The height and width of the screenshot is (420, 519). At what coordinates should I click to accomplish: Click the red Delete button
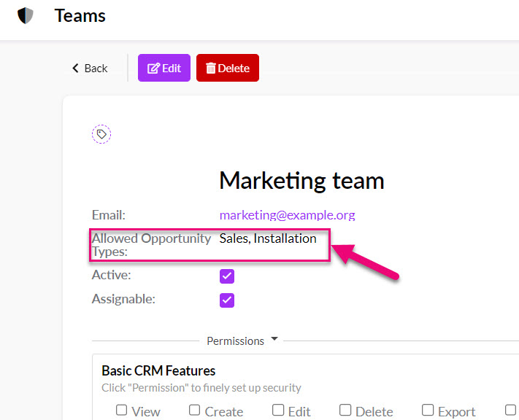tap(228, 68)
